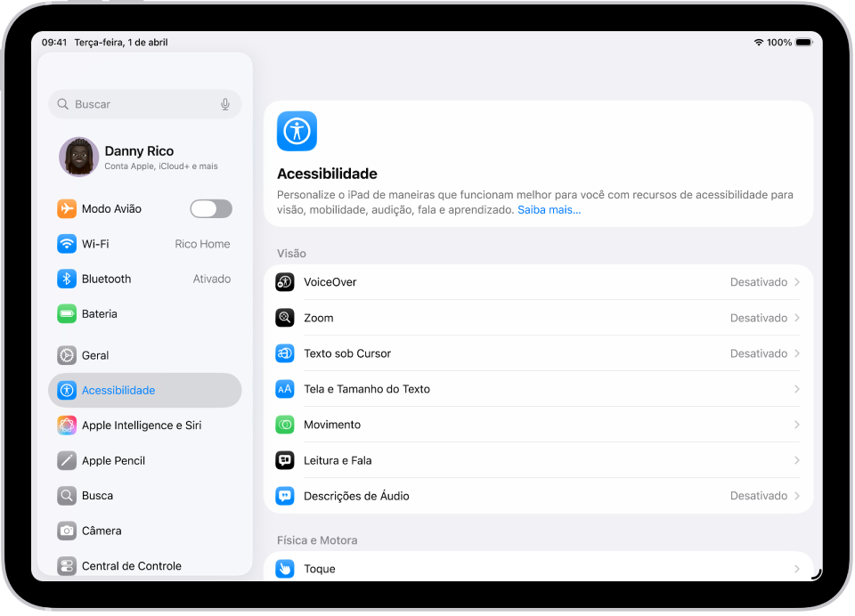This screenshot has width=855, height=616.
Task: Select Bateria in sidebar
Action: coord(144,313)
